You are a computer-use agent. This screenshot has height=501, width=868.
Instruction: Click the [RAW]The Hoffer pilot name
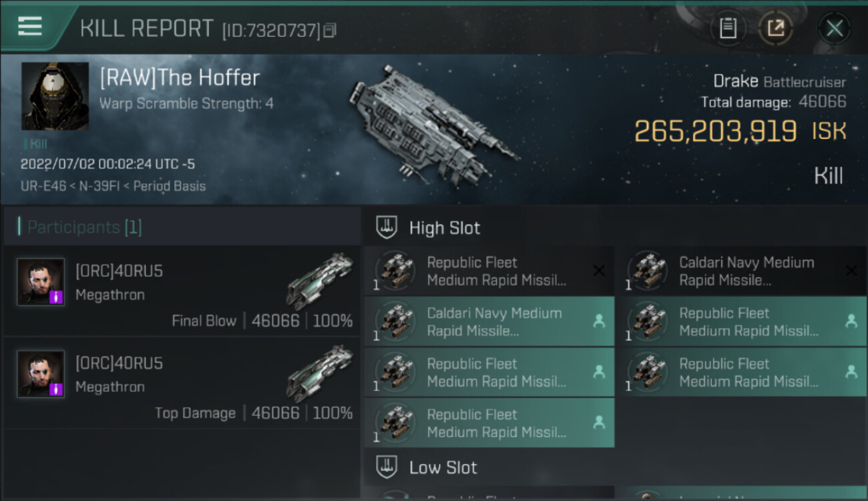[x=180, y=78]
